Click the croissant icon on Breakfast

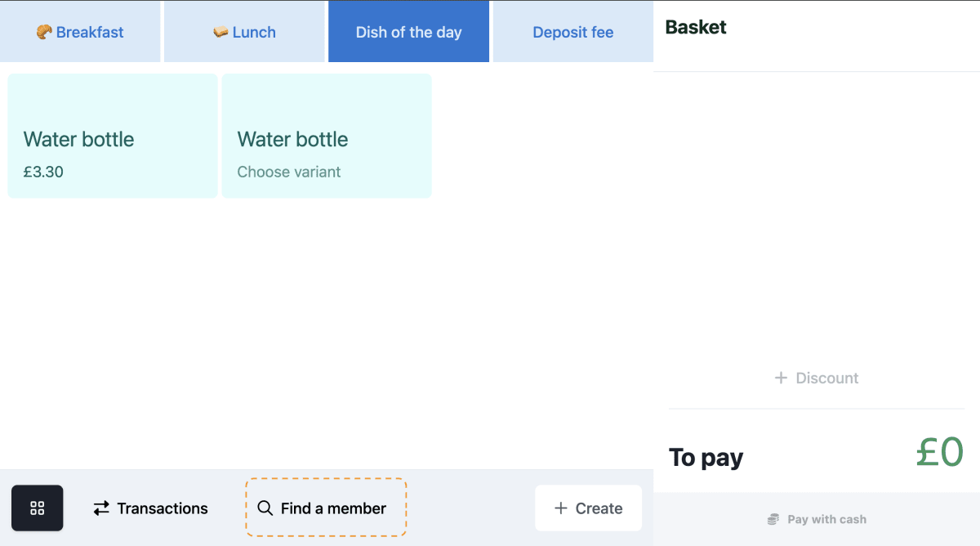[44, 32]
